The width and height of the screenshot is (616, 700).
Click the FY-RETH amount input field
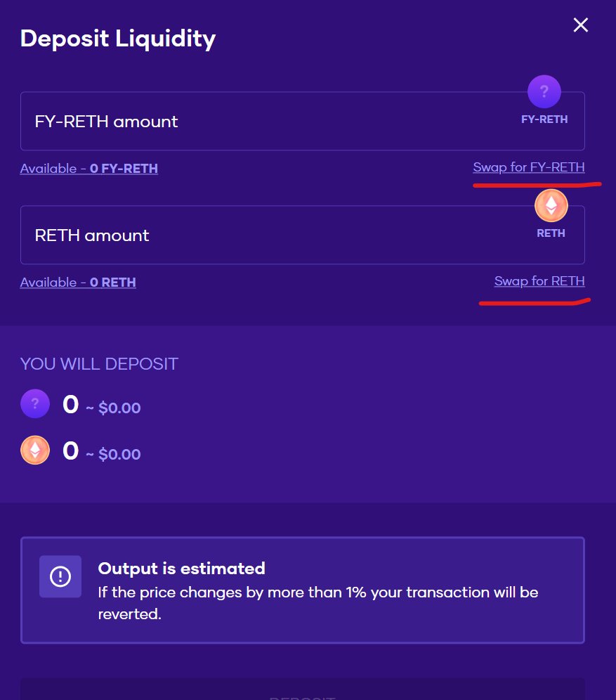click(303, 121)
